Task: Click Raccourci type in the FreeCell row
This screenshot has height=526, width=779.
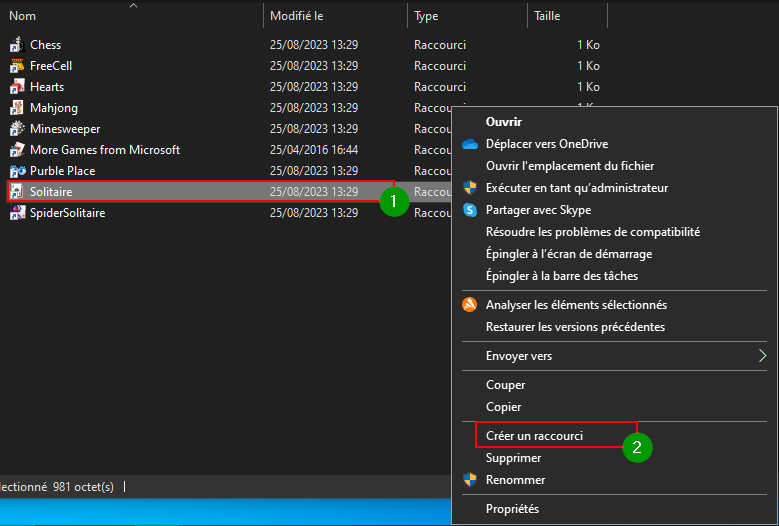Action: [440, 66]
